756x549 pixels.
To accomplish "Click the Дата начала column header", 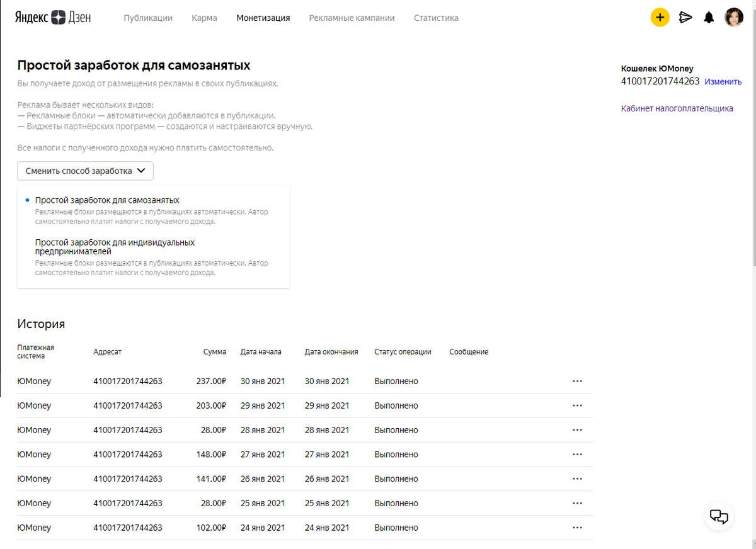I will 261,352.
